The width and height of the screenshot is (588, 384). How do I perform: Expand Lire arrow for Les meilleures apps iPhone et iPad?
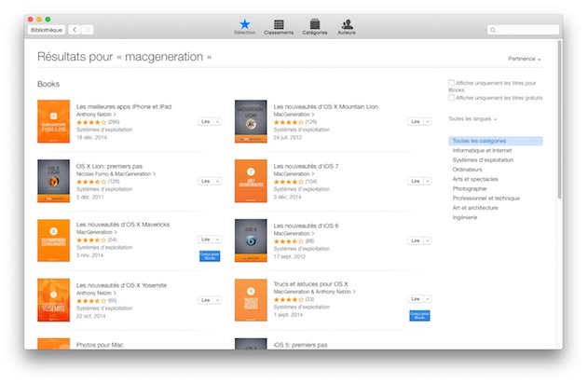tap(217, 121)
